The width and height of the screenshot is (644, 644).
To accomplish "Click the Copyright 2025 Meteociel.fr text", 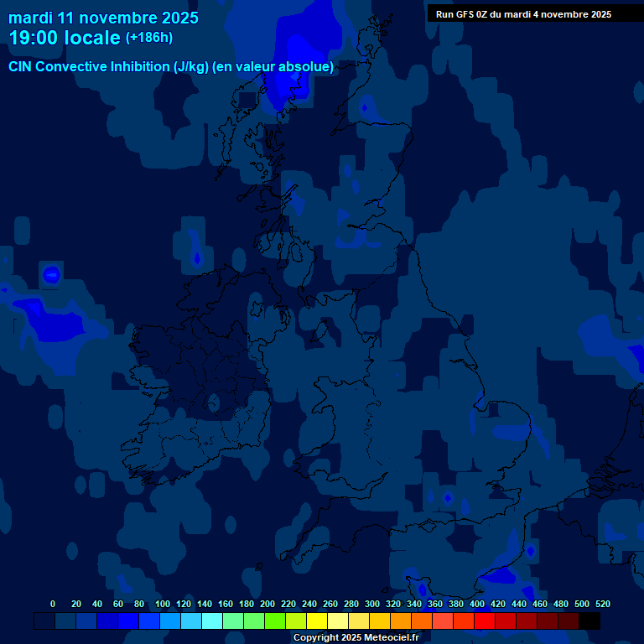I will click(356, 637).
